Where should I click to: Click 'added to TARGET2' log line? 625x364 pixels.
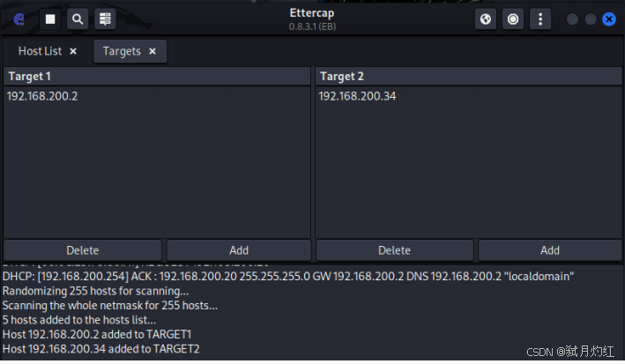tap(100, 349)
